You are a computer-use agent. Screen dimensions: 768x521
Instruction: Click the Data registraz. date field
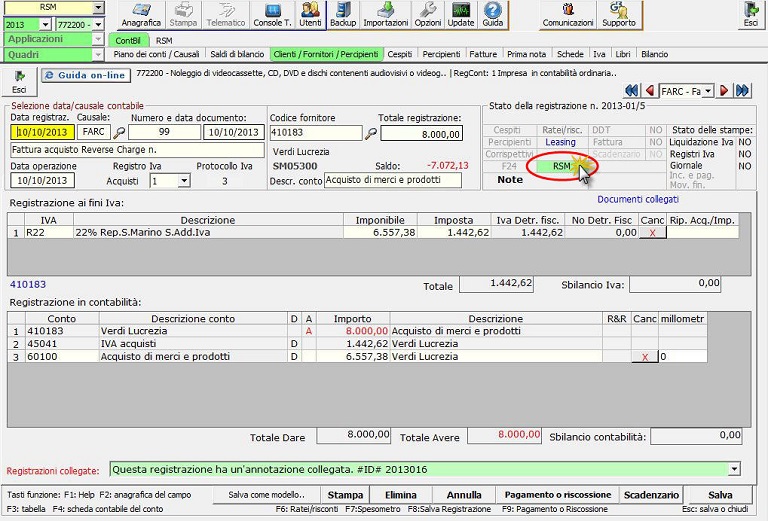[43, 132]
